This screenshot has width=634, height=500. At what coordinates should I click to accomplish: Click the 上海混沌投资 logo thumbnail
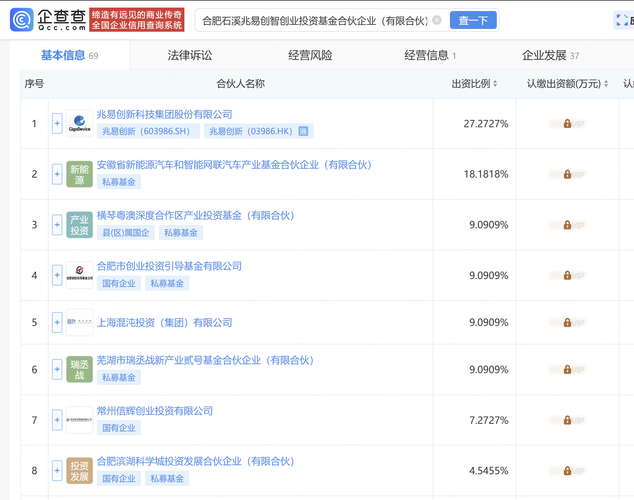click(x=79, y=322)
